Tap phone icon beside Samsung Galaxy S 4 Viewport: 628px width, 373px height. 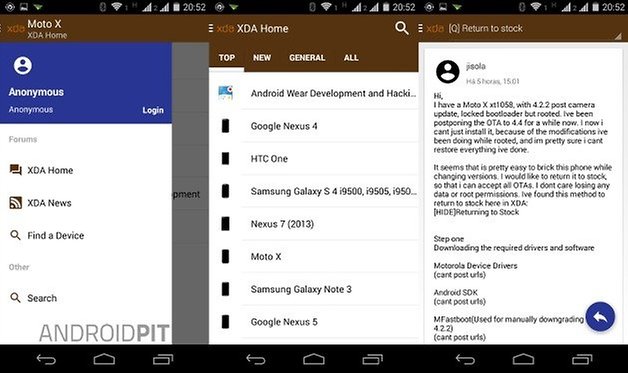coord(225,191)
